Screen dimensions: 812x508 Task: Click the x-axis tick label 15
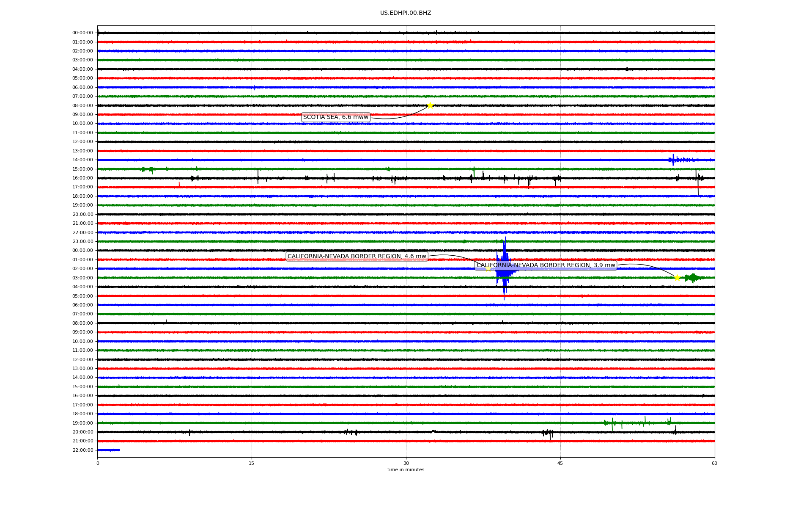252,463
